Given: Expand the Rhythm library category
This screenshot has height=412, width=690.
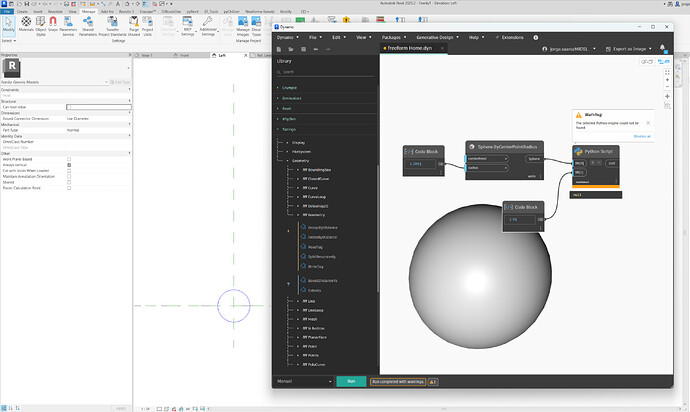Looking at the screenshot, I should pyautogui.click(x=289, y=119).
